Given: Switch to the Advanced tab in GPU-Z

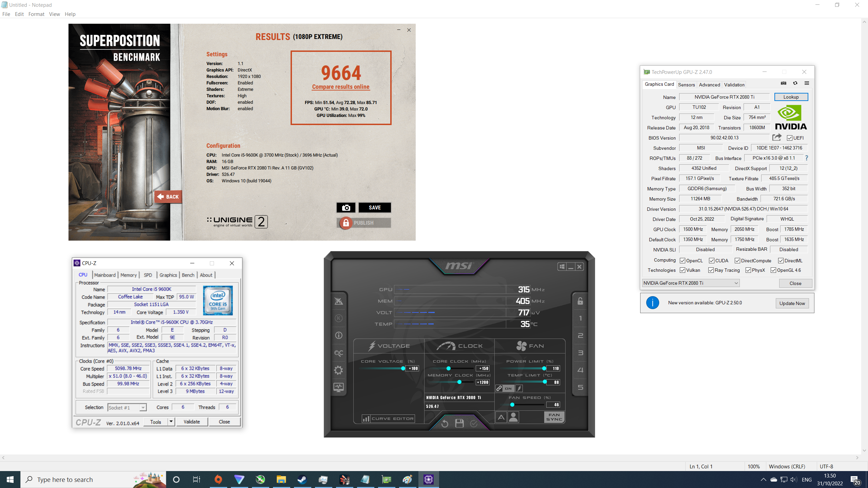Looking at the screenshot, I should pos(709,85).
